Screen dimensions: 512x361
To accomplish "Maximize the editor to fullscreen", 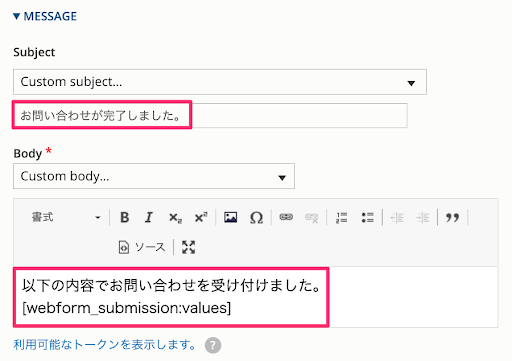I will coord(188,247).
